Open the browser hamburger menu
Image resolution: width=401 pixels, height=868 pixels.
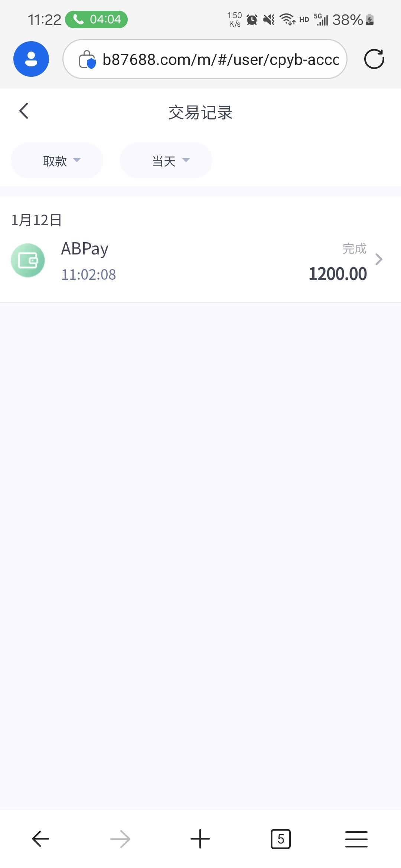pos(356,839)
